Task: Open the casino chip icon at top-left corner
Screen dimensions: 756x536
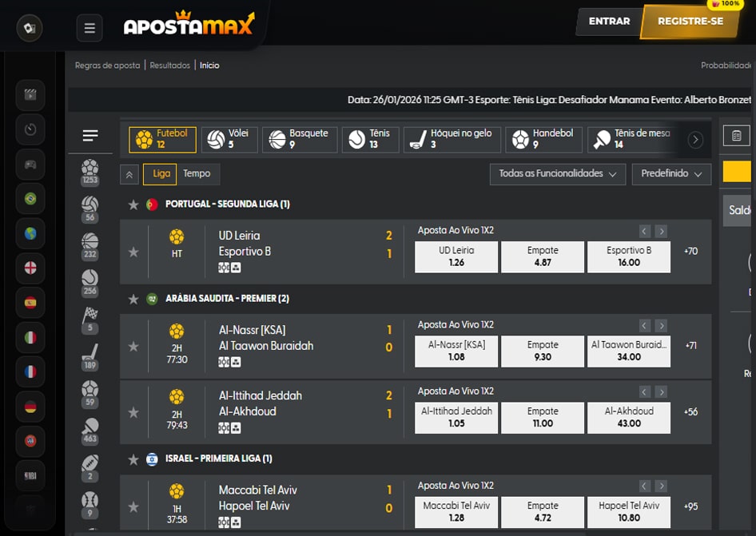Action: [x=30, y=28]
